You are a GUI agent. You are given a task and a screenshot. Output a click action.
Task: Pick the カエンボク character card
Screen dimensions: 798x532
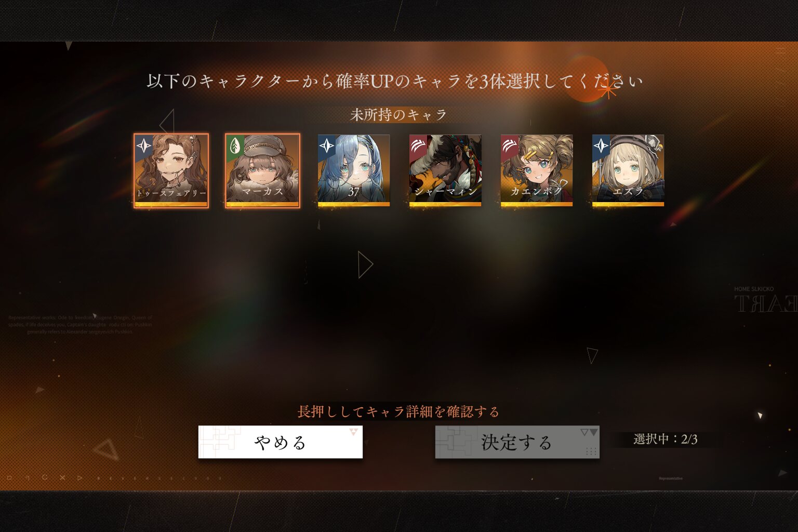click(x=537, y=170)
